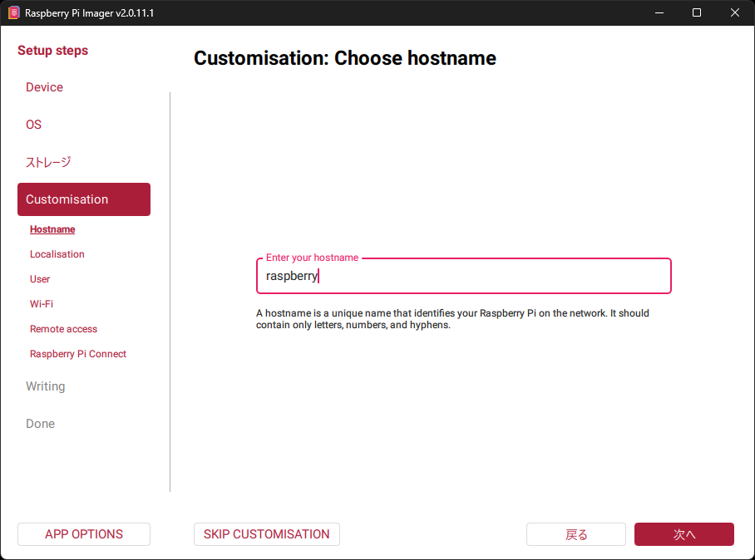Open the Raspberry Pi Connect sub-step
Image resolution: width=755 pixels, height=560 pixels.
pos(78,354)
